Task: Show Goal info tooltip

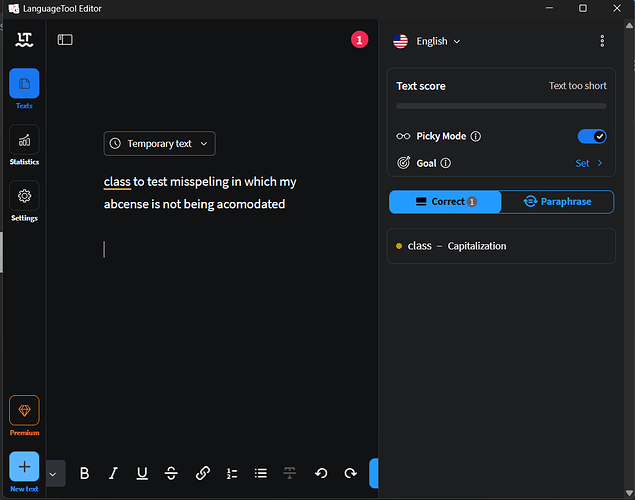Action: [x=445, y=163]
